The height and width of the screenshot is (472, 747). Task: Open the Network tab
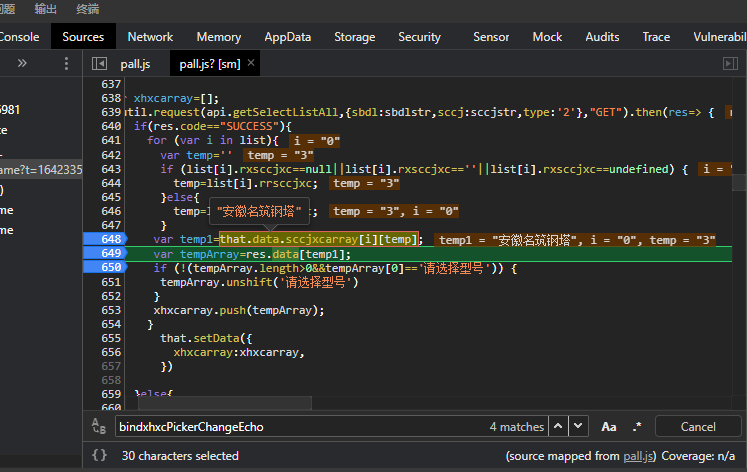click(150, 37)
